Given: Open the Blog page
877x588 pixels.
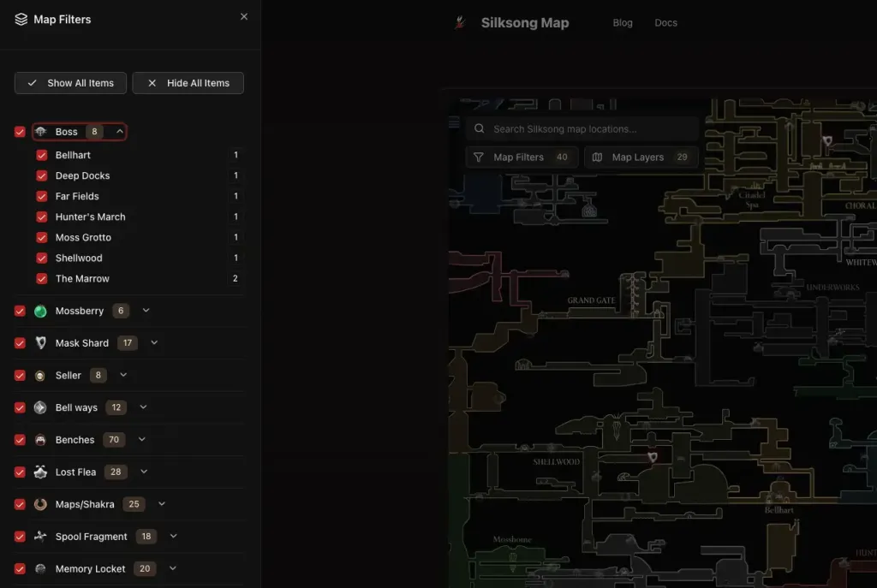Looking at the screenshot, I should tap(623, 23).
